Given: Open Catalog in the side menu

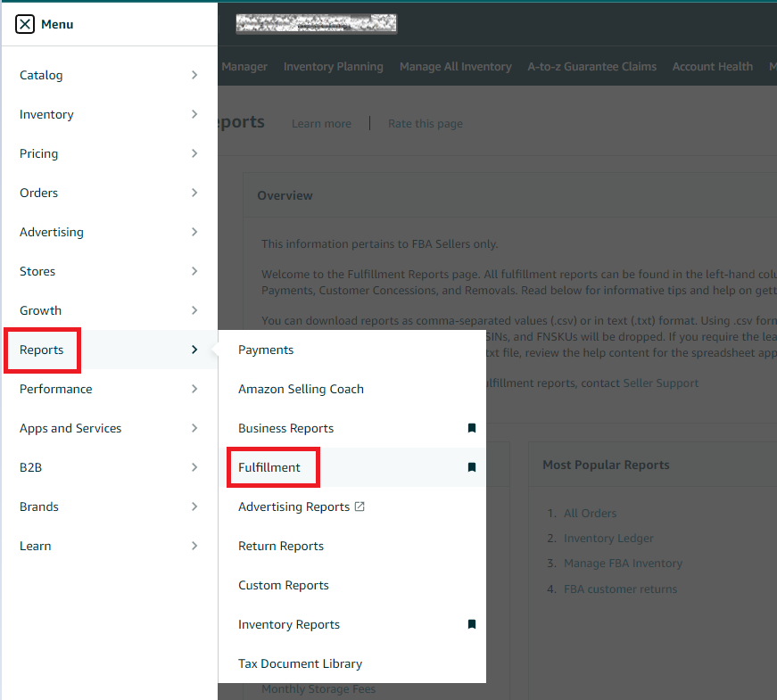Looking at the screenshot, I should 41,75.
